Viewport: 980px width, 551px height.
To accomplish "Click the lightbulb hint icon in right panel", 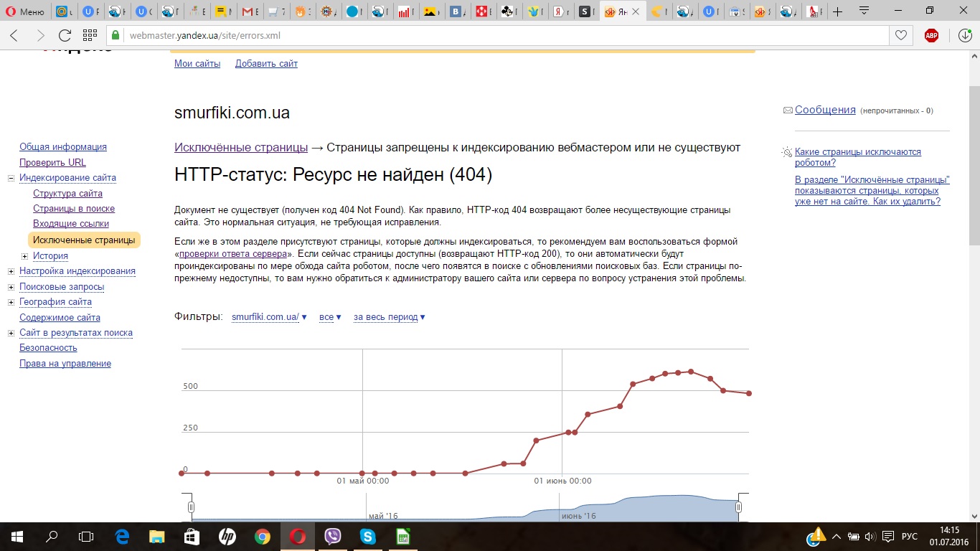I will tap(787, 152).
